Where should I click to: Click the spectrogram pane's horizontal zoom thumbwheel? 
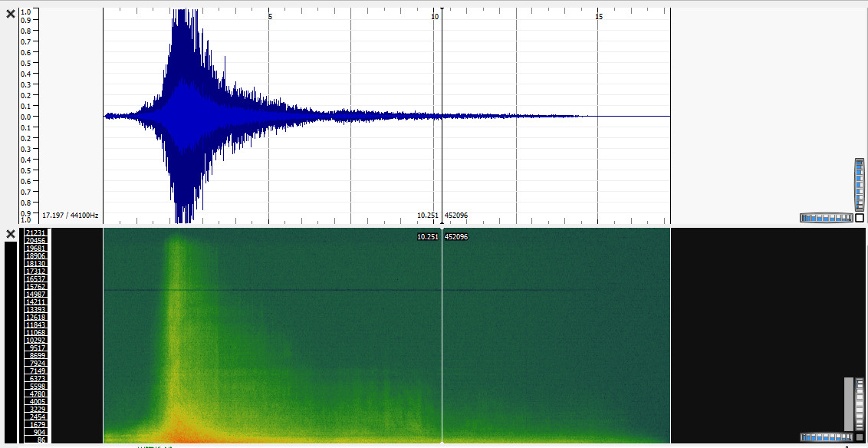[x=826, y=437]
